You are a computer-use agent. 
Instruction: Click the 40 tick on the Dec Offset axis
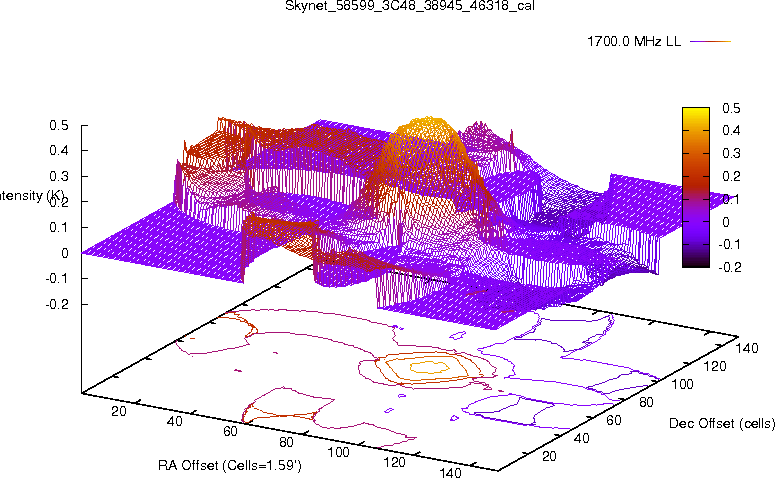[x=581, y=438]
